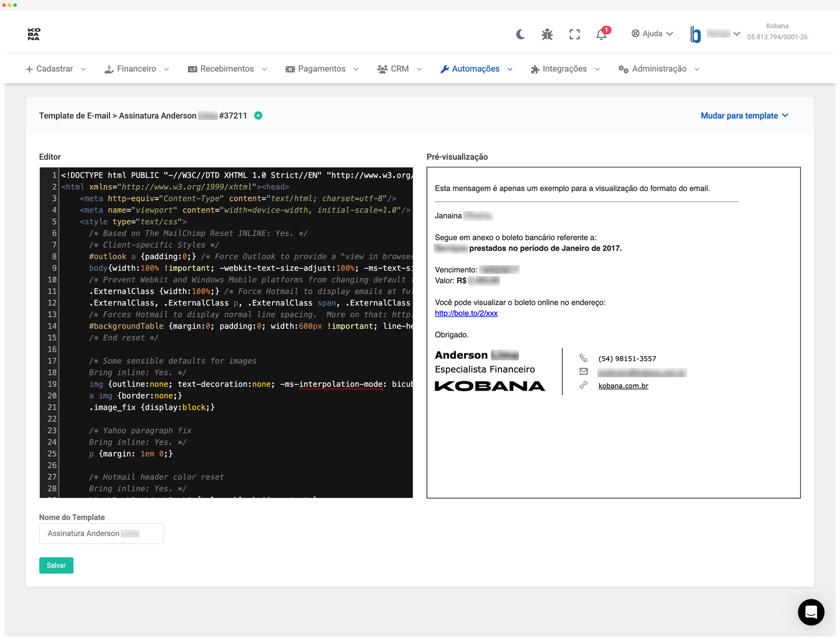Enter fullscreen via the expand icon
This screenshot has width=840, height=641.
click(574, 34)
